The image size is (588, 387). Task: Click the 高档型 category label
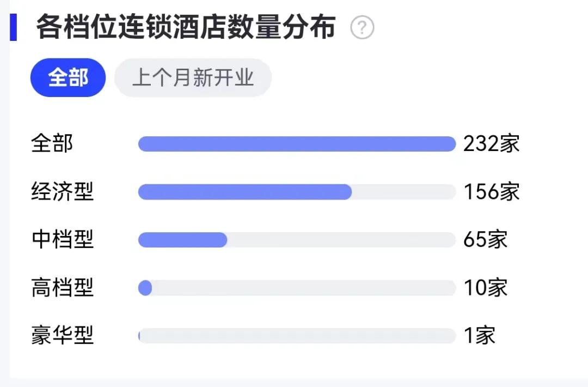tap(62, 288)
